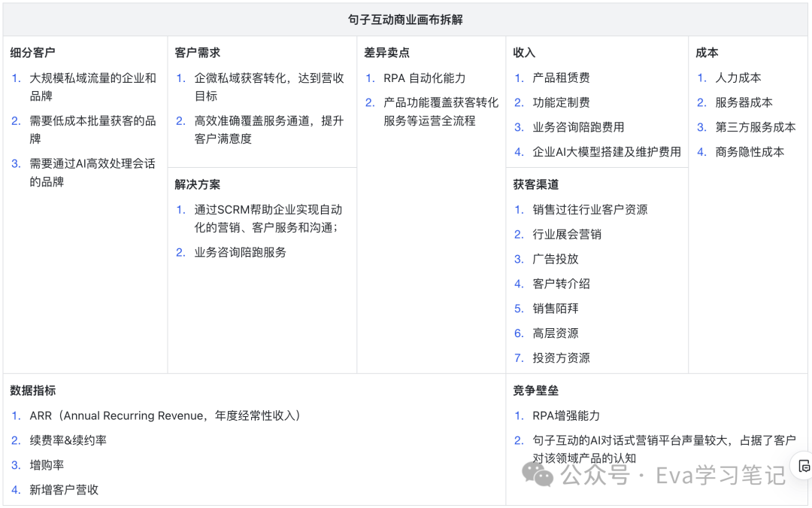Click the 产品租赁费 revenue item
812x508 pixels.
(x=561, y=78)
